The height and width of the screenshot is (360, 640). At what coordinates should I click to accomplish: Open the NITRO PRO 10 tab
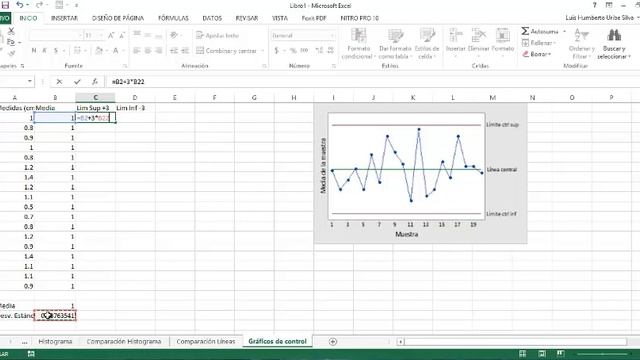coord(360,18)
